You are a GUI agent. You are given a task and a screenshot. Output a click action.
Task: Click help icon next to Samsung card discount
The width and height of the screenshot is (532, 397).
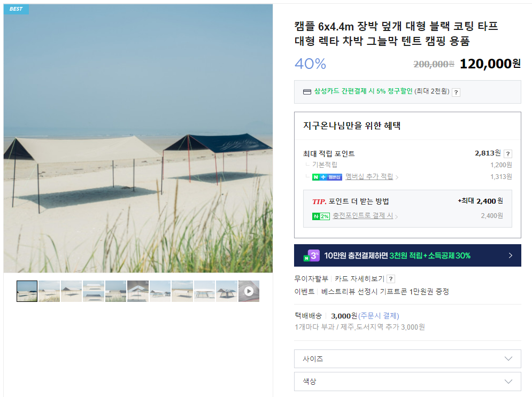click(x=456, y=92)
